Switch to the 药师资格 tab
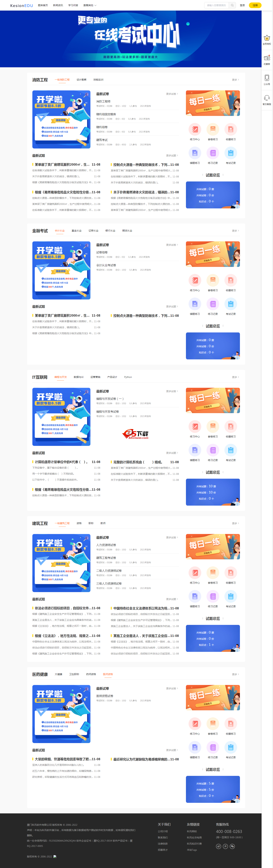The height and width of the screenshot is (868, 273). (x=91, y=674)
